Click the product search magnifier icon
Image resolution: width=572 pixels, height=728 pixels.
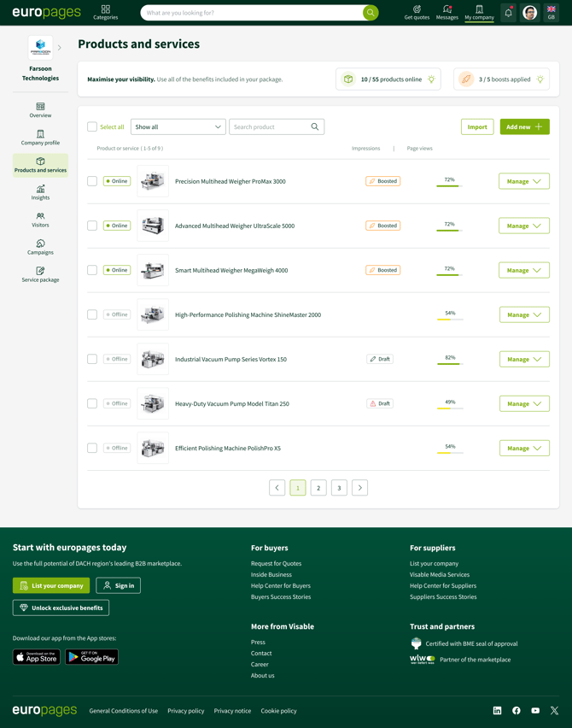tap(315, 126)
